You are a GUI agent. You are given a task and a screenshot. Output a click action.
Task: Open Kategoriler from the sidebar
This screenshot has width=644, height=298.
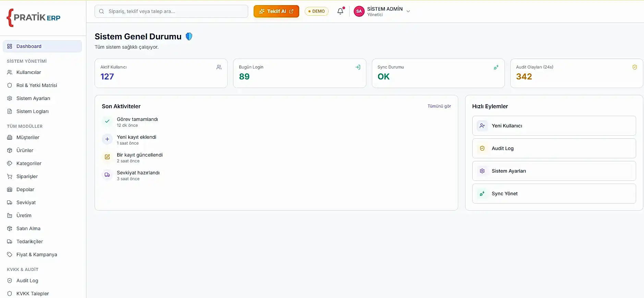coord(42,163)
